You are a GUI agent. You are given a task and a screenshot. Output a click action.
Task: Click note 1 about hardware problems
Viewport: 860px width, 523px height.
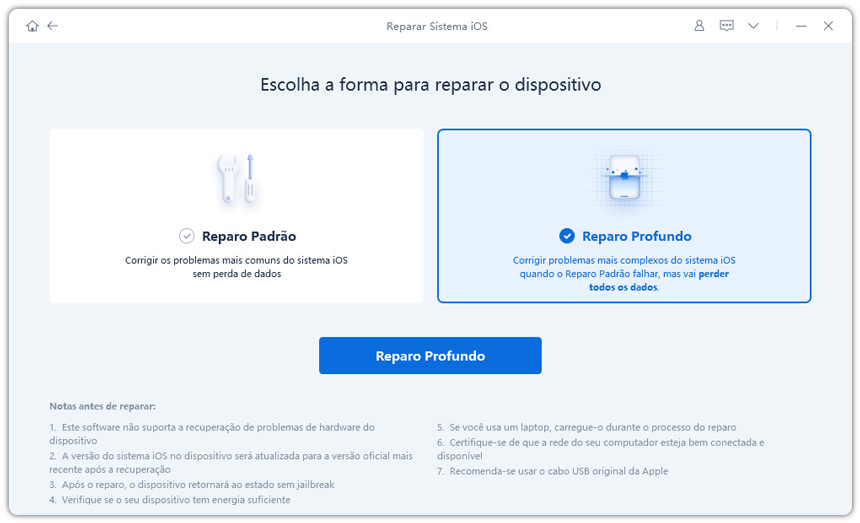coord(212,434)
